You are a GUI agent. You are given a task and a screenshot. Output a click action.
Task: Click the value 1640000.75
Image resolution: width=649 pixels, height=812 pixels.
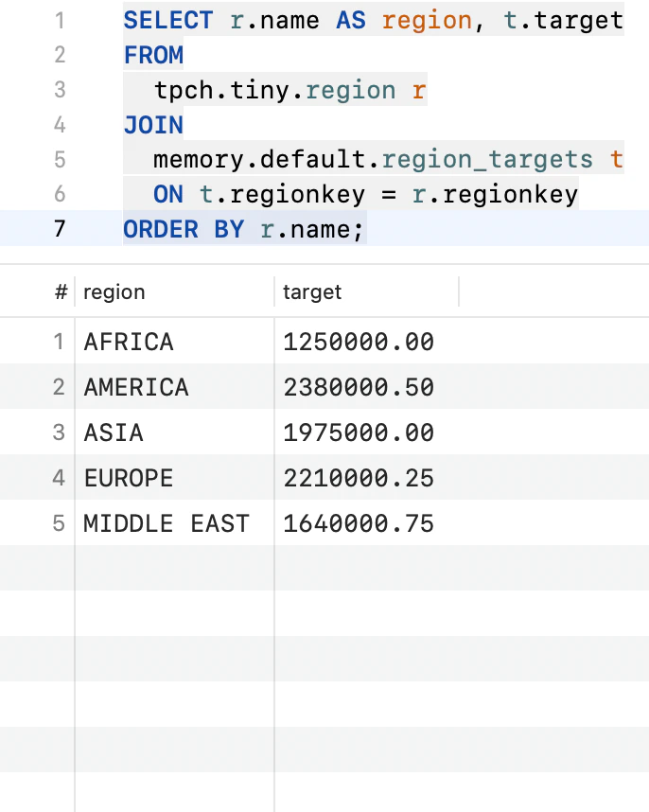point(359,523)
